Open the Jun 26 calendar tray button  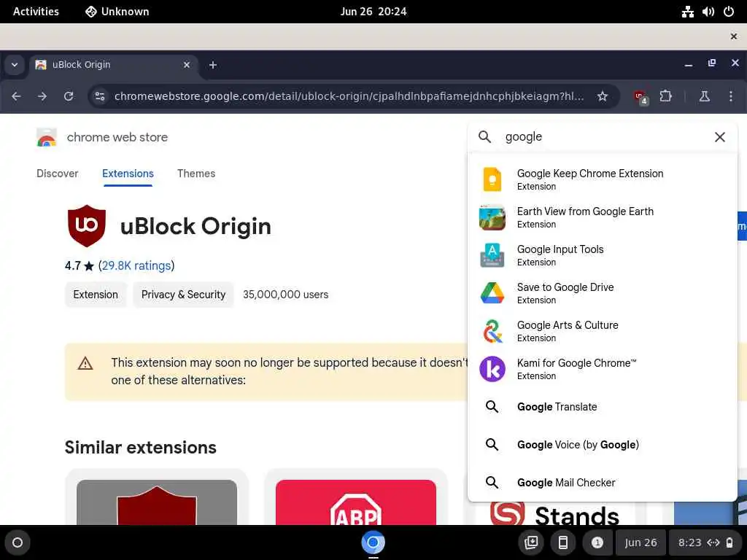(x=640, y=542)
